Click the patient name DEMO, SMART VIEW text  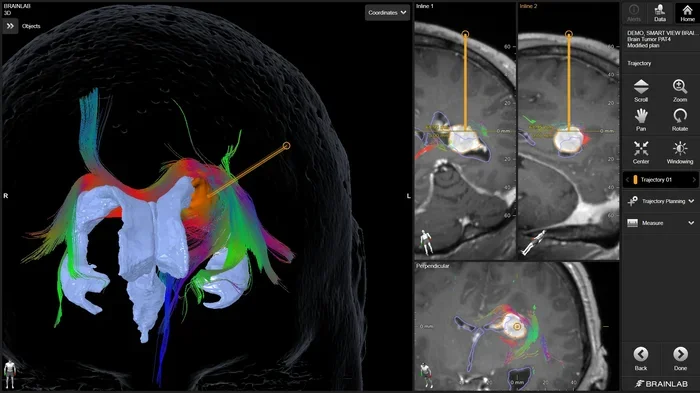662,33
